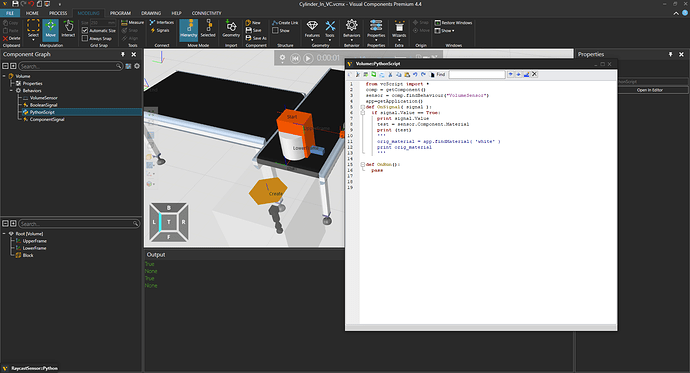Select the Block feature in tree
Viewport: 690px width, 373px height.
pos(28,255)
